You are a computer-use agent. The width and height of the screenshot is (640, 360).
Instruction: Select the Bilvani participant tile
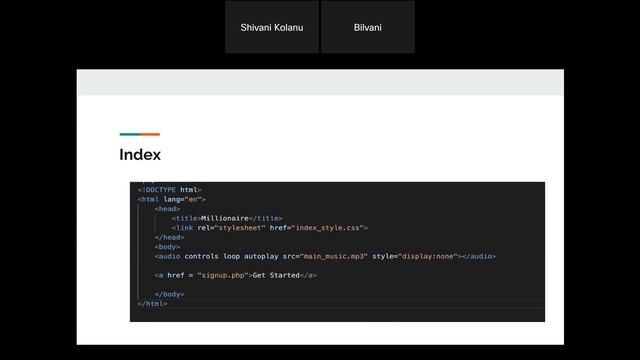(x=368, y=27)
